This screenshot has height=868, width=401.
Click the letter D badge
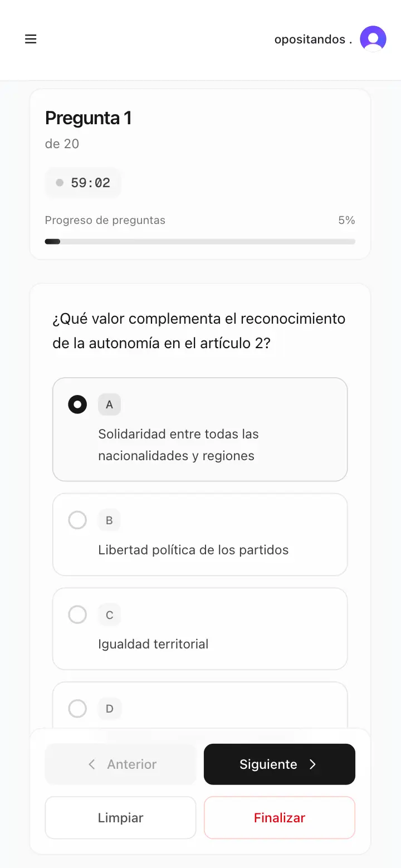[109, 709]
